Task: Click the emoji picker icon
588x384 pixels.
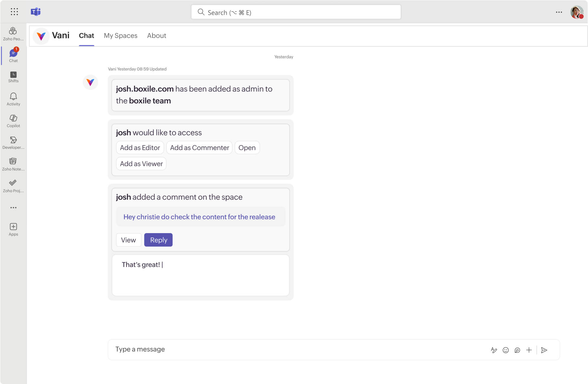Action: 506,350
